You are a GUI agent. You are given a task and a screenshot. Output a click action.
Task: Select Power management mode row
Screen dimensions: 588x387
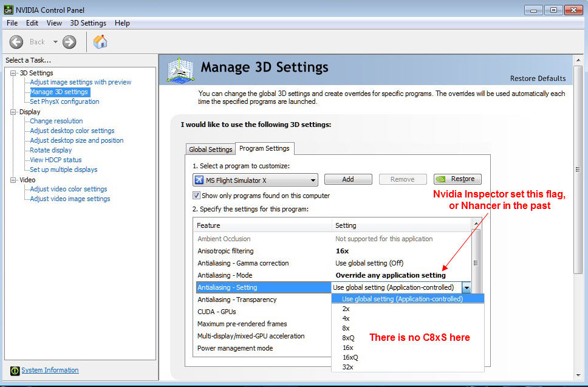262,348
